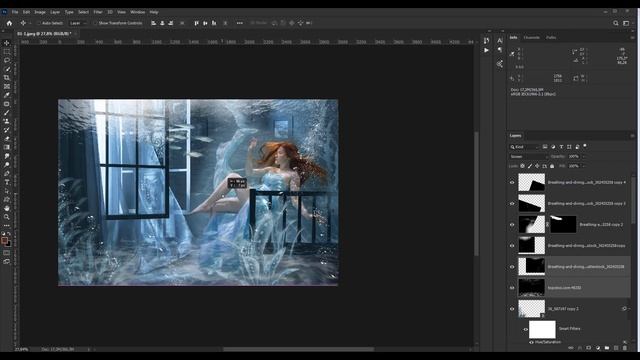Click the filter for type layers icon
The image size is (640, 360).
[561, 147]
